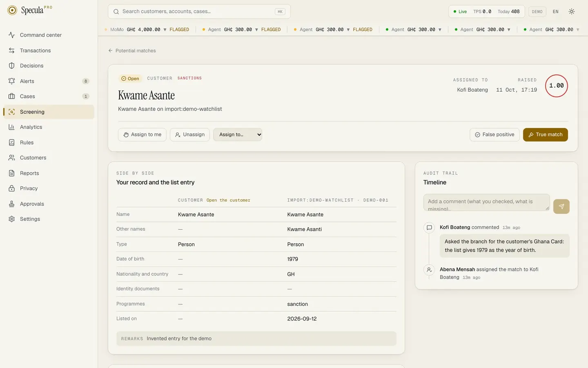Go back to Potential matches
Image resolution: width=588 pixels, height=368 pixels.
(x=132, y=51)
